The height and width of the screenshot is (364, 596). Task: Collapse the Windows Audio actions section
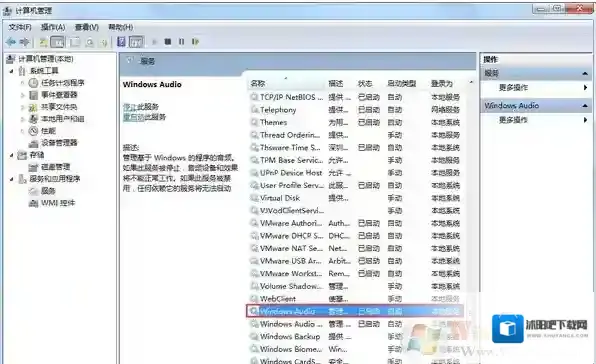tap(585, 106)
